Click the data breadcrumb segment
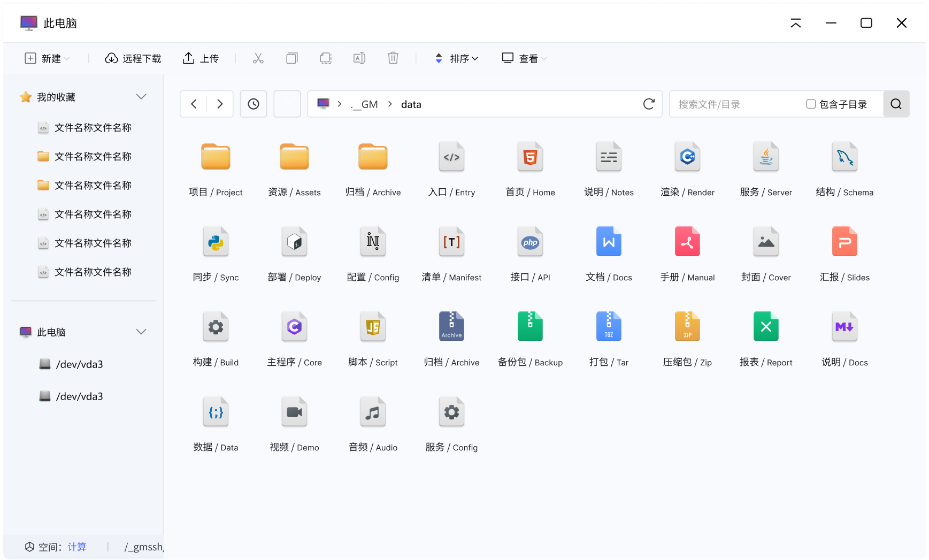This screenshot has height=560, width=929. click(x=411, y=104)
